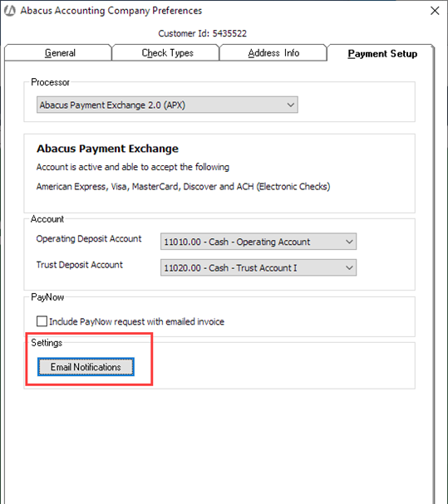The image size is (448, 504).
Task: Click the 'Account is active' status text
Action: click(133, 167)
